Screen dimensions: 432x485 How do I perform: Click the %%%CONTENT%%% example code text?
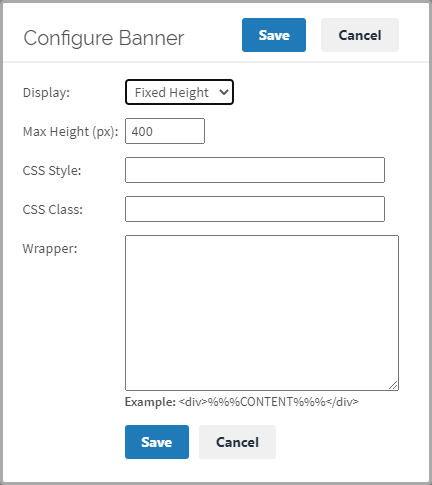point(267,402)
